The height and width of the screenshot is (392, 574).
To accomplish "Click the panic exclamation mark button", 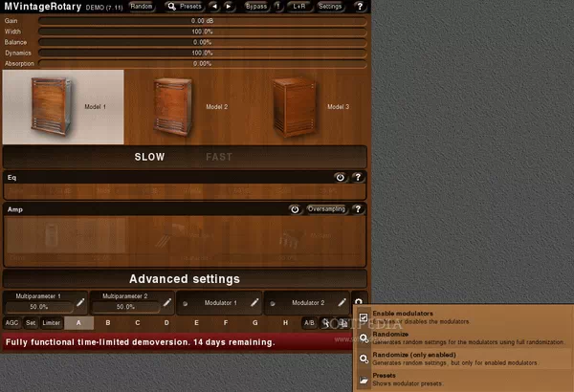I will [x=278, y=7].
